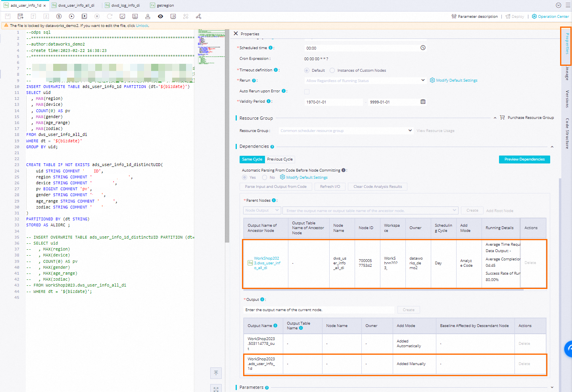Select the Previous Cycle tab
Viewport: 572px width, 392px height.
[280, 159]
